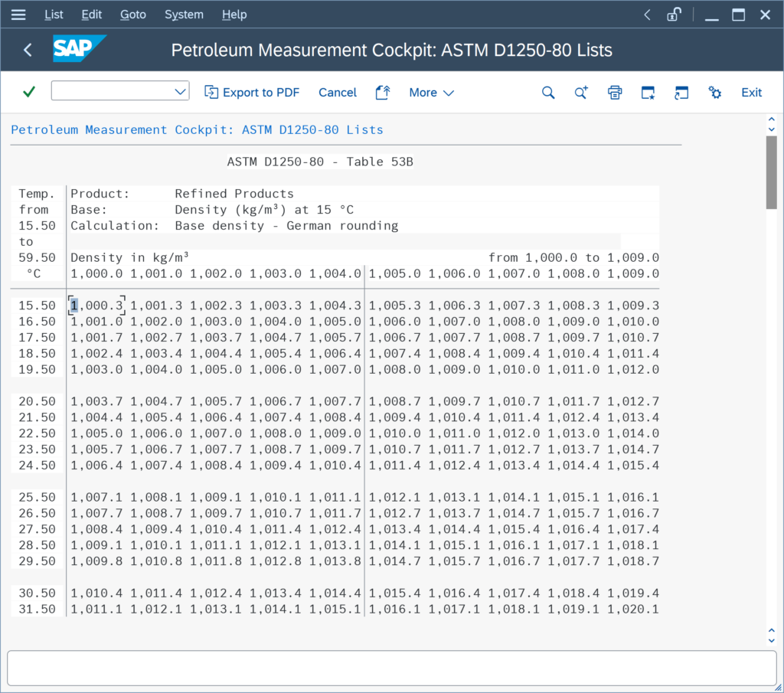The height and width of the screenshot is (693, 784).
Task: Click 'Refined Products' product text
Action: click(234, 194)
